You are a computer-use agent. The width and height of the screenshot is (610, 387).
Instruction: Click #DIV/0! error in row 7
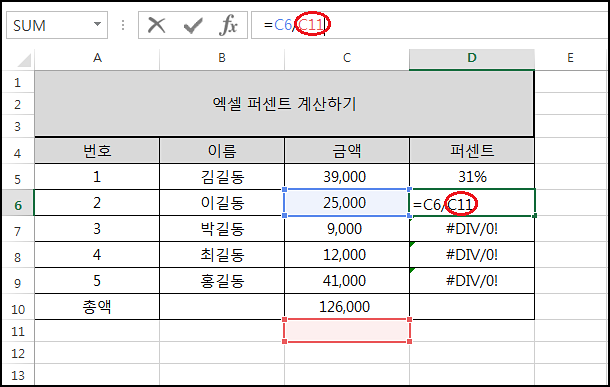tap(472, 229)
